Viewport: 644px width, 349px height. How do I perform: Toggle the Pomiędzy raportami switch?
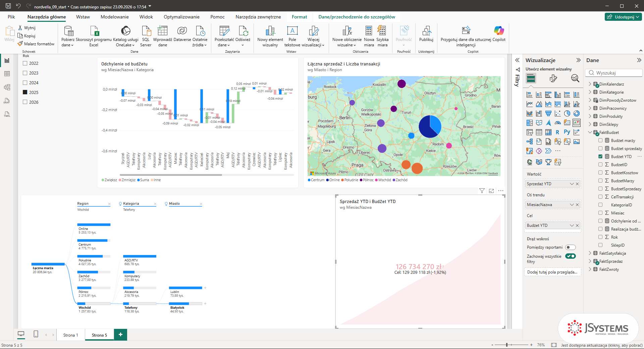(x=571, y=247)
